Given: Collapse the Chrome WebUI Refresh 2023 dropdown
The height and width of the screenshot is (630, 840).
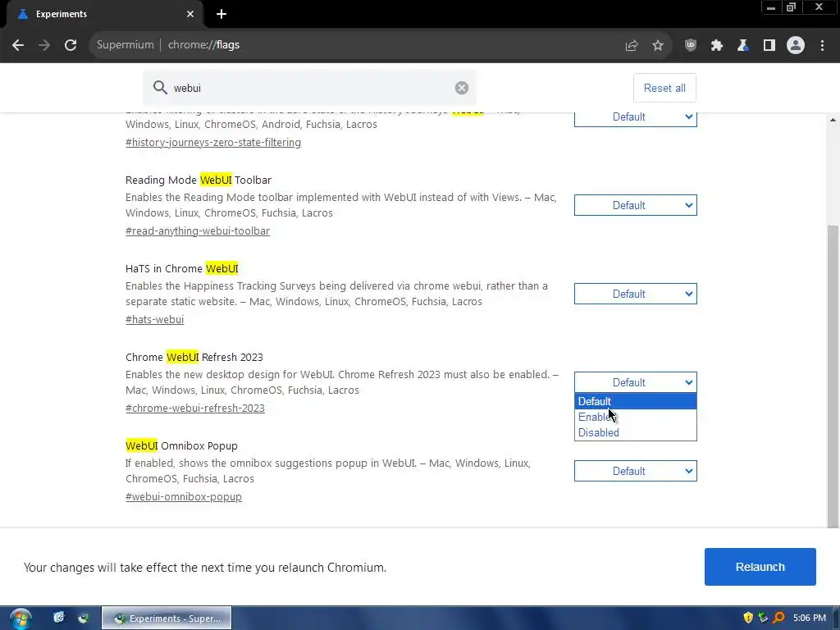Looking at the screenshot, I should coord(636,382).
